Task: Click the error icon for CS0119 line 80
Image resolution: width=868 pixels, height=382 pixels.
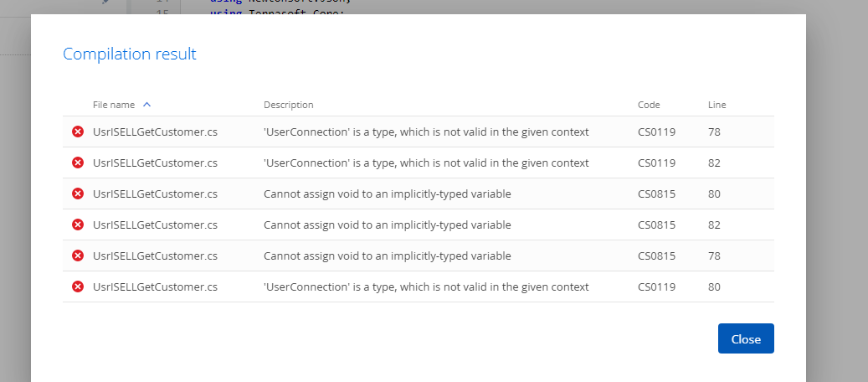Action: [78, 287]
